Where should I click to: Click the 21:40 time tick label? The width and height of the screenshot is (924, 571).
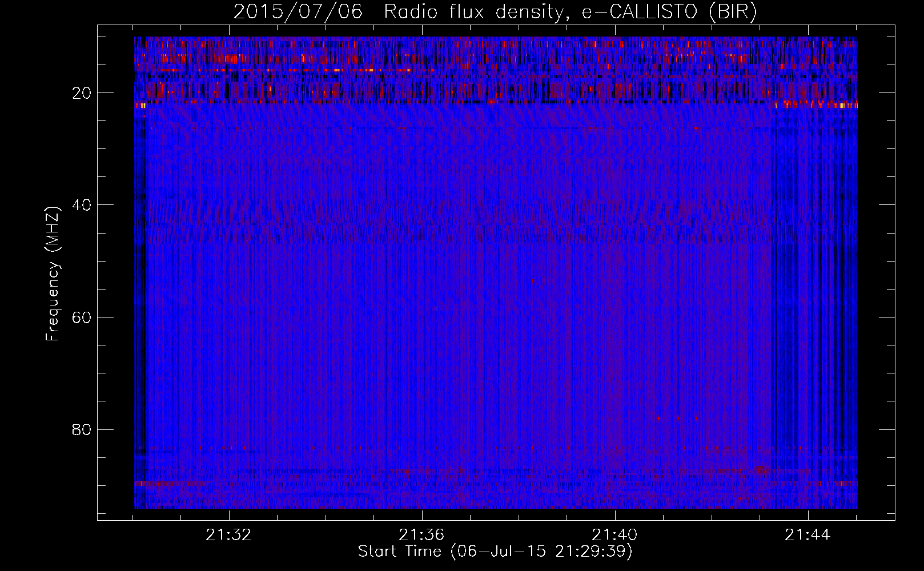pyautogui.click(x=614, y=535)
